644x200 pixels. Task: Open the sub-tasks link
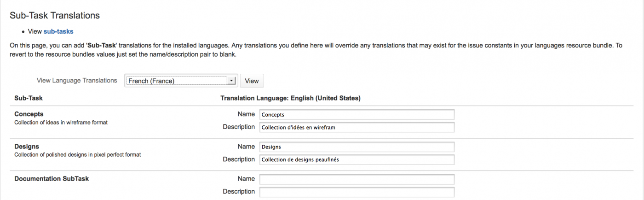click(x=58, y=31)
